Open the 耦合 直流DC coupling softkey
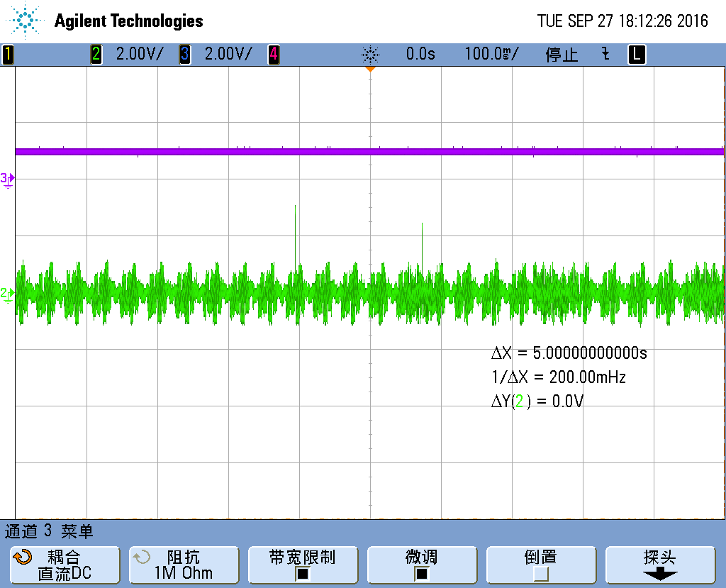This screenshot has width=726, height=588. 65,565
